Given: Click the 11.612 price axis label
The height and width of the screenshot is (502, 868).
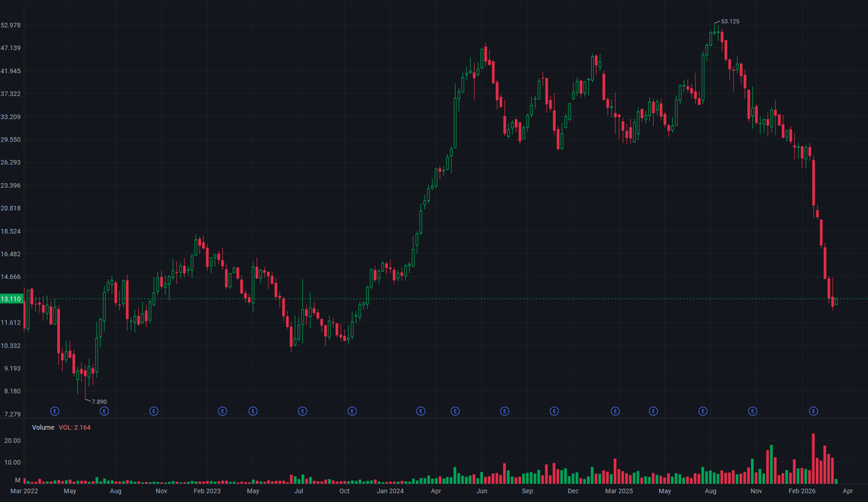Looking at the screenshot, I should 12,323.
